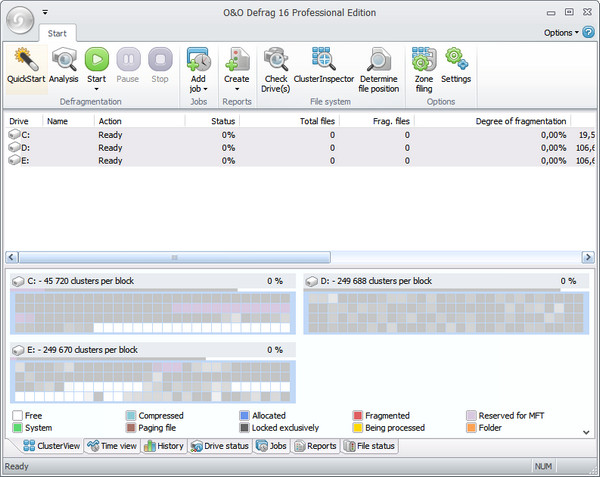Switch to the Start ribbon tab
Viewport: 600px width, 477px height.
click(x=57, y=34)
